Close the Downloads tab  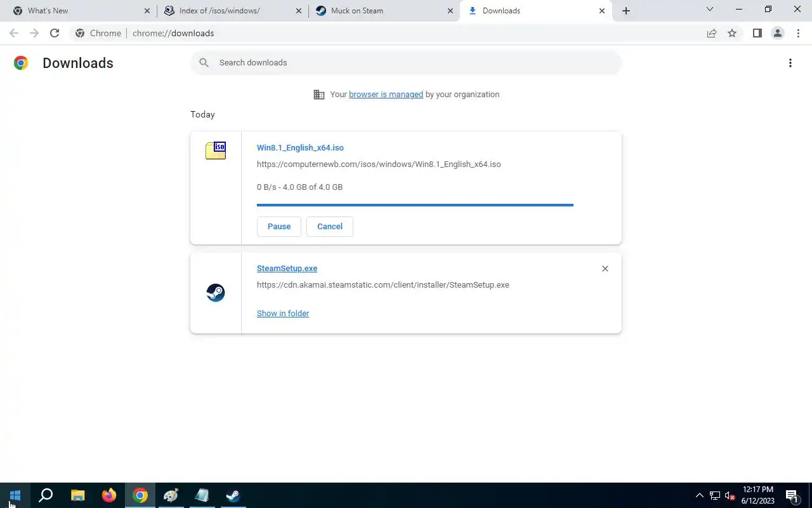click(601, 11)
